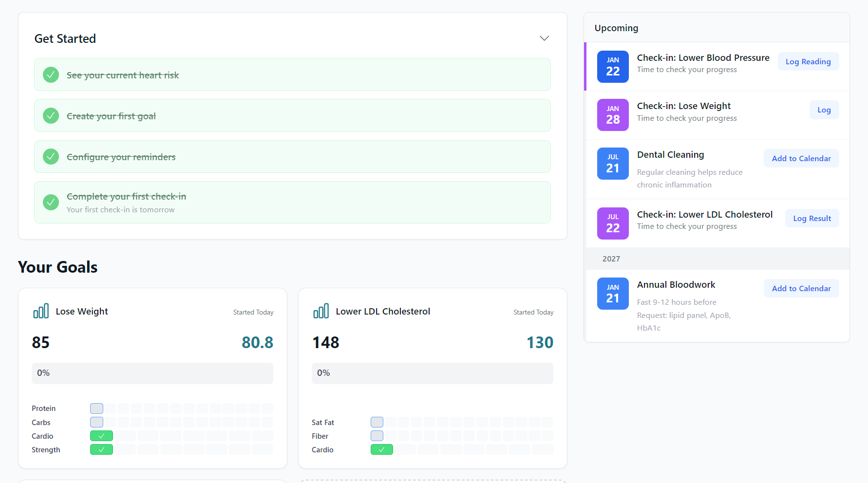Toggle today's Protein checkbox in Lose Weight

(x=96, y=409)
